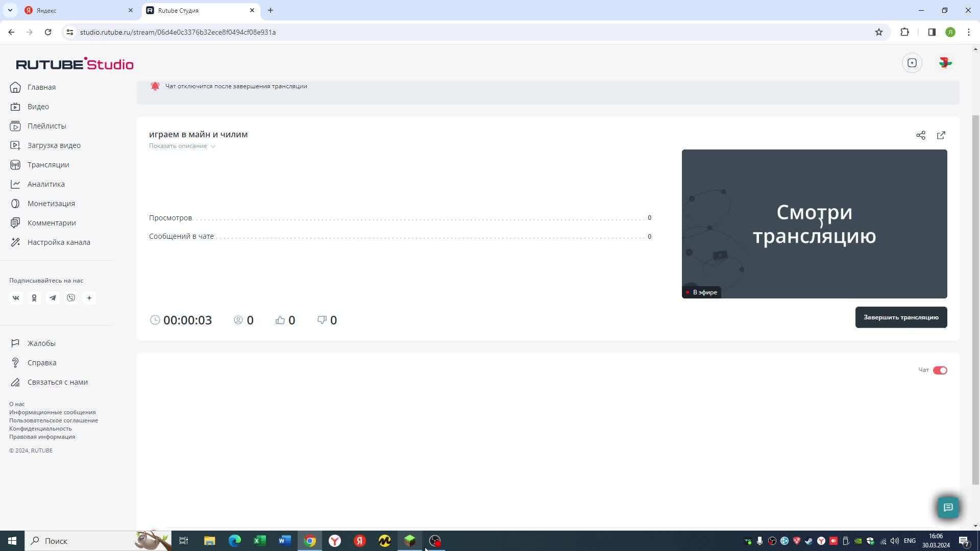Click the Dzen star social icon
This screenshot has width=980, height=551.
[x=89, y=298]
